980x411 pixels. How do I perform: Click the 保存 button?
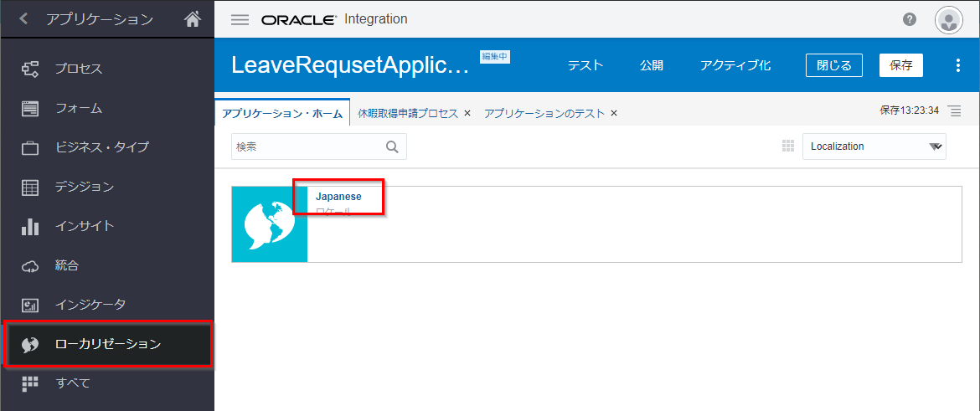click(900, 65)
